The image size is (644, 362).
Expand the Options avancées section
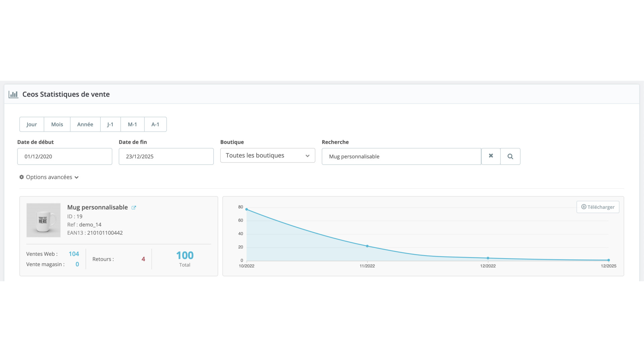(x=49, y=177)
